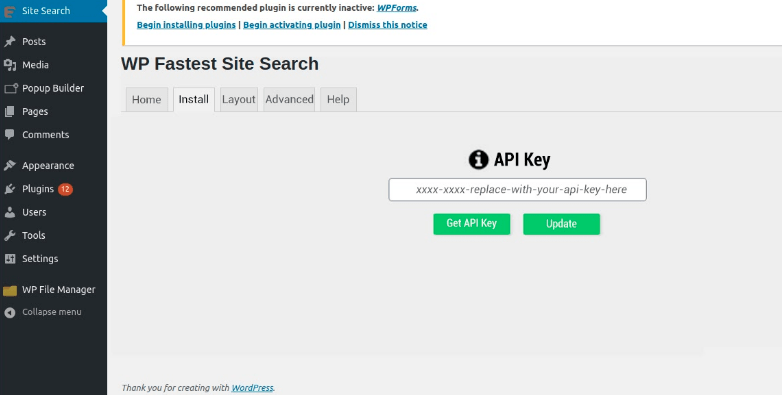Screen dimensions: 782x397
Task: Switch to the Home tab
Action: pyautogui.click(x=147, y=100)
